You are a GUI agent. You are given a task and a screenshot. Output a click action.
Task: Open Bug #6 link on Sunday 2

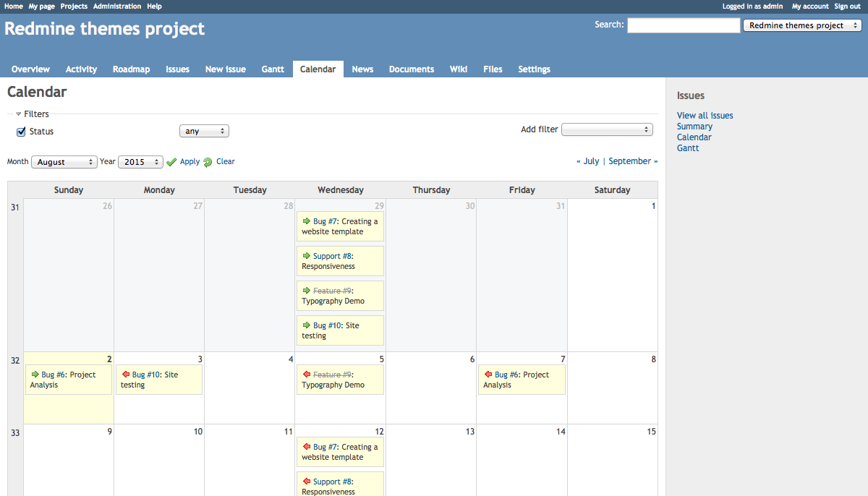[x=54, y=375]
